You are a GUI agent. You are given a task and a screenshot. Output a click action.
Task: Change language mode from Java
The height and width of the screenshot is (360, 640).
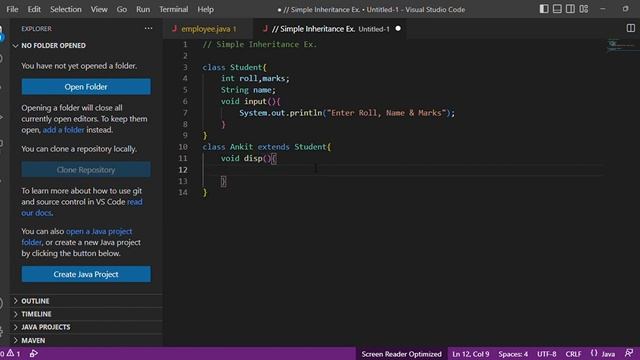[608, 354]
